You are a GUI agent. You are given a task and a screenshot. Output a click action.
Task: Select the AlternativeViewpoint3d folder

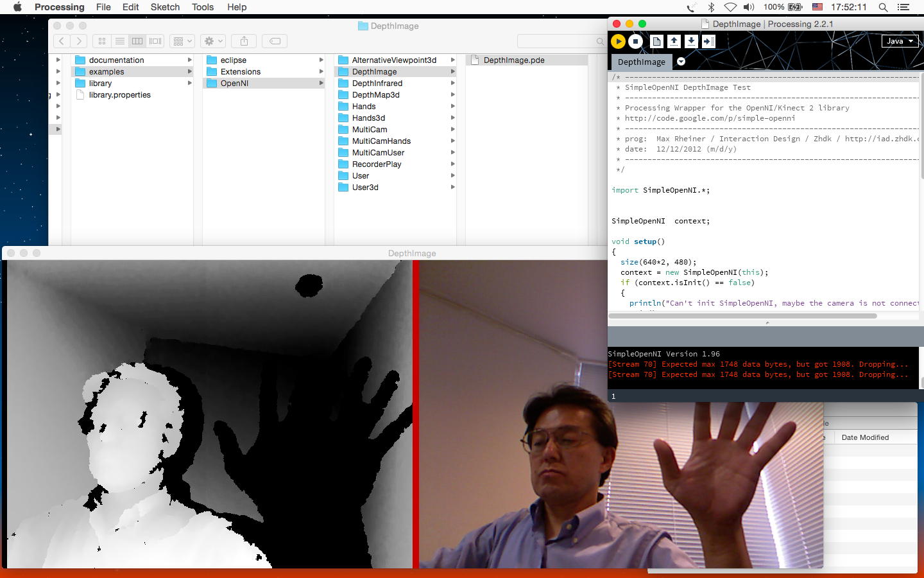click(395, 60)
